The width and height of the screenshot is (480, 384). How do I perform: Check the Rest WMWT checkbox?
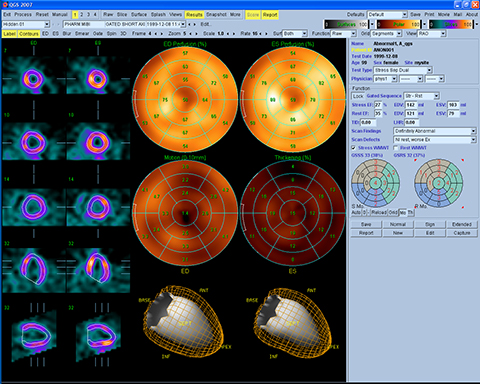pyautogui.click(x=396, y=148)
